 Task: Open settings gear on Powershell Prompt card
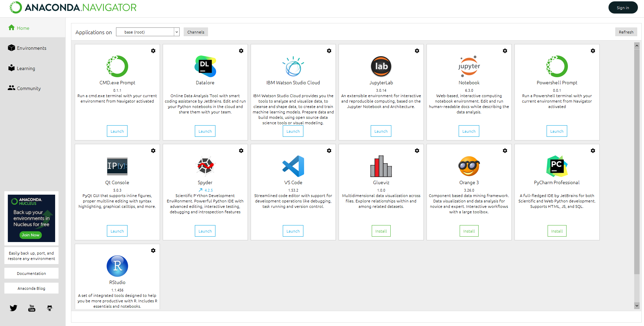coord(593,51)
